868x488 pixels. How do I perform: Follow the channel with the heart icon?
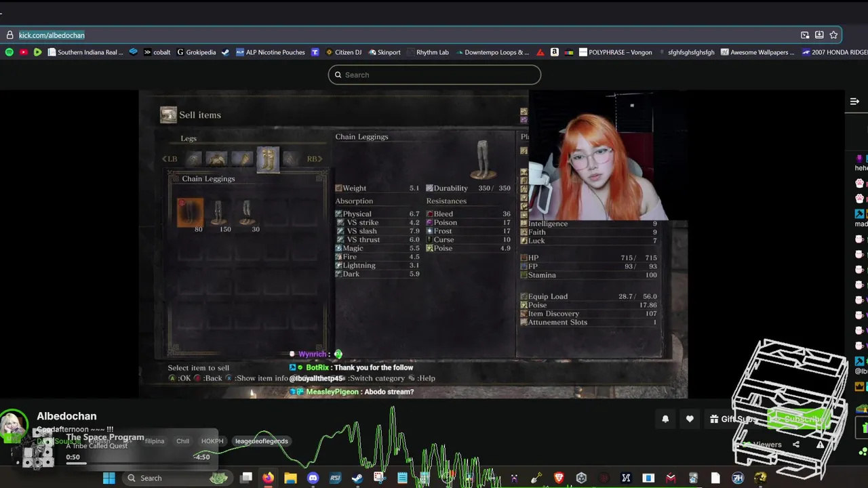690,420
